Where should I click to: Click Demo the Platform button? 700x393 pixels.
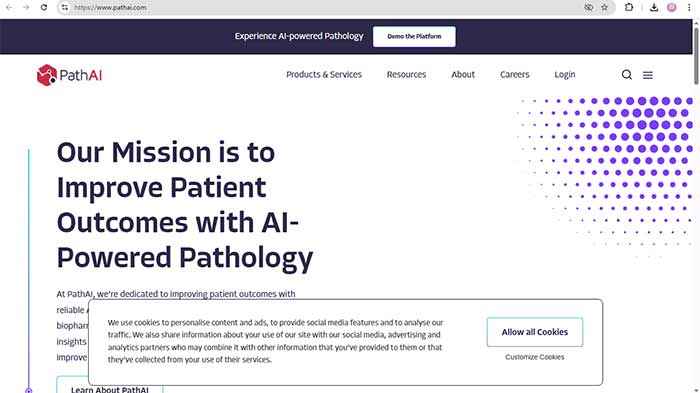point(414,36)
